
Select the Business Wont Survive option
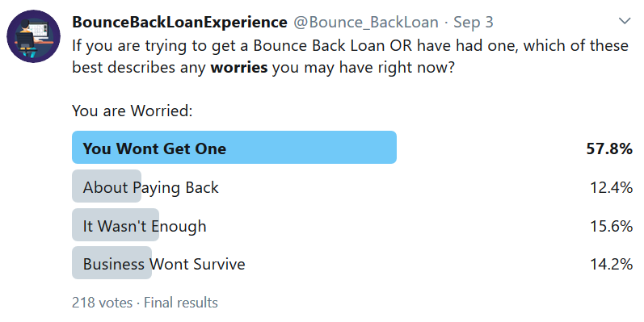point(164,264)
